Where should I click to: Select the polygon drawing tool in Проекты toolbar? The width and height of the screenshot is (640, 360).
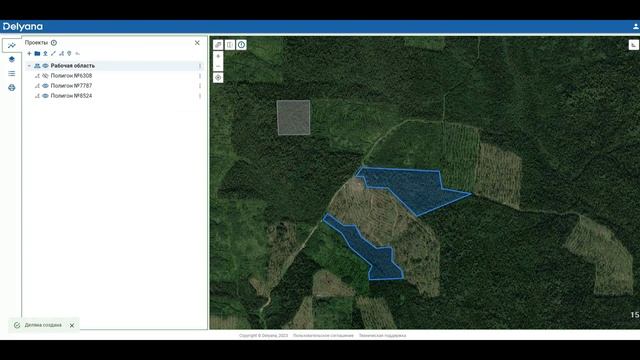(x=61, y=53)
